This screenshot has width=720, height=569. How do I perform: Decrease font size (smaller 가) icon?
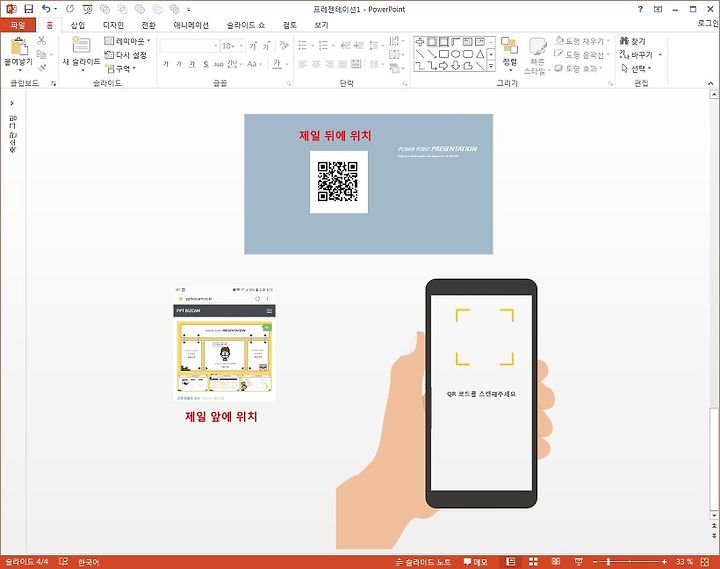266,46
